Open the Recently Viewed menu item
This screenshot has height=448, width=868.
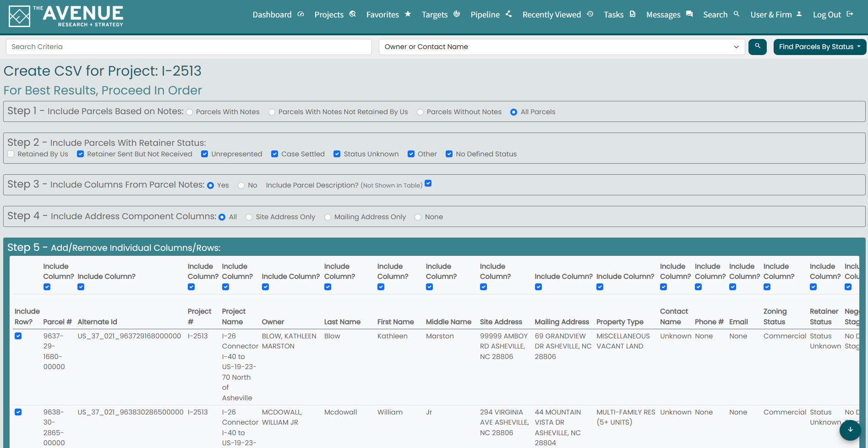point(558,15)
